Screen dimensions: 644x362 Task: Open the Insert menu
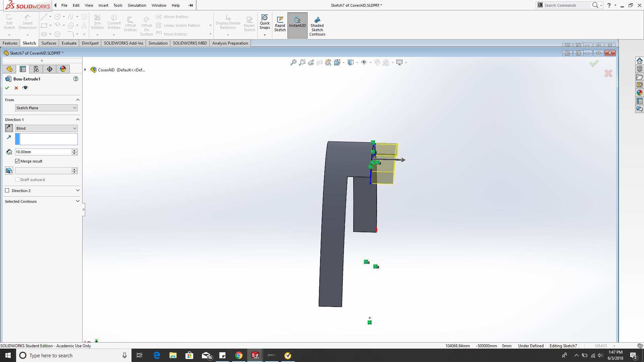pyautogui.click(x=103, y=5)
